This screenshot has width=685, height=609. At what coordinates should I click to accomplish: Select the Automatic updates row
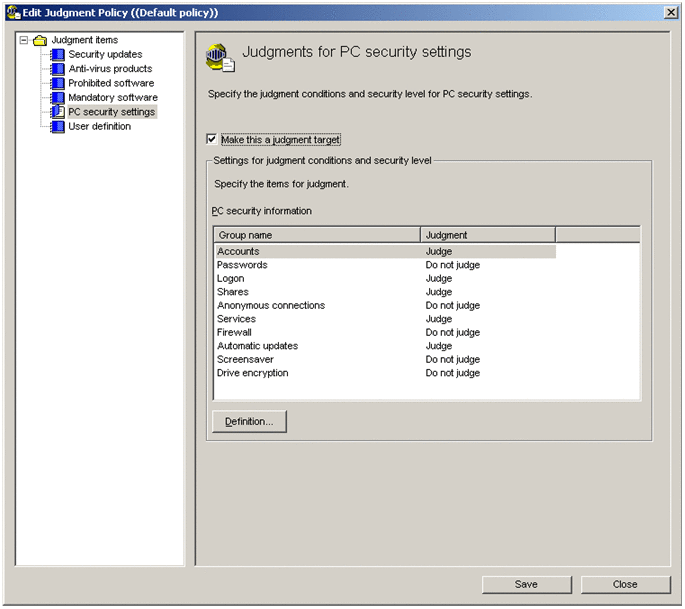point(385,346)
